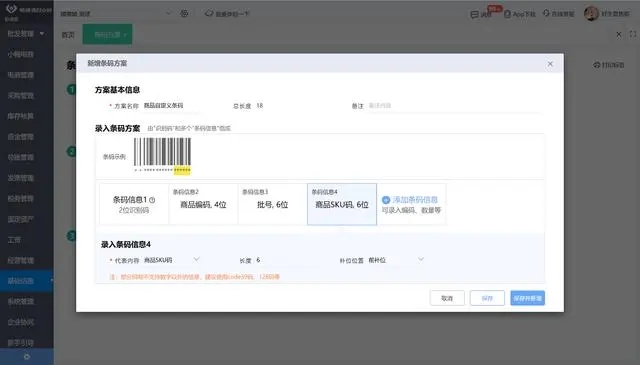Click the blue plus icon for 添加条码信息
The width and height of the screenshot is (640, 365).
tap(386, 200)
